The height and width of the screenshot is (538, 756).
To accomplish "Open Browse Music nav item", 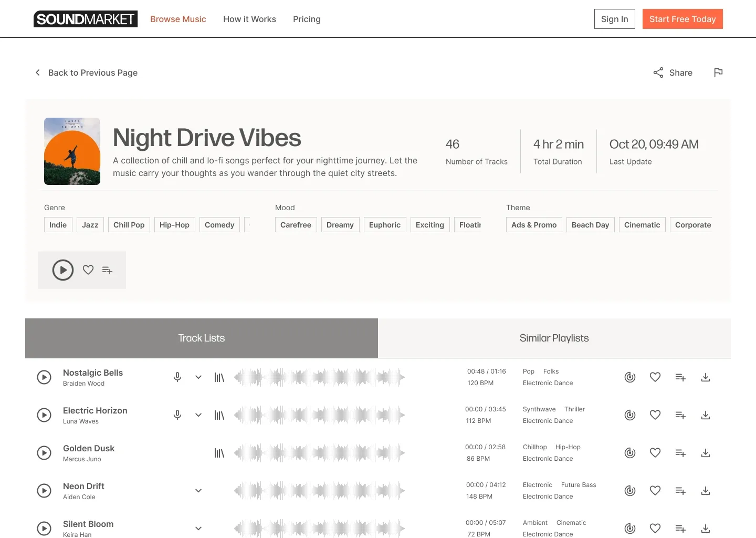I will point(178,19).
